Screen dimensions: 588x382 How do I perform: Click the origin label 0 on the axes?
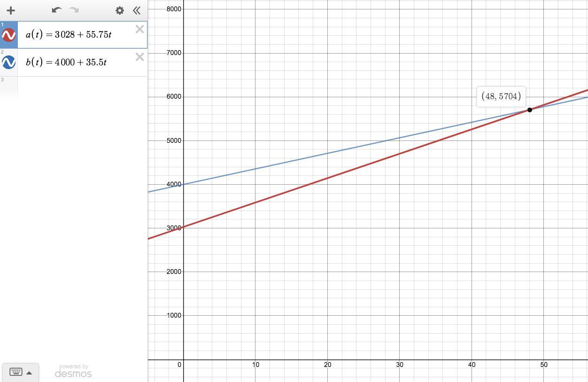tap(179, 365)
